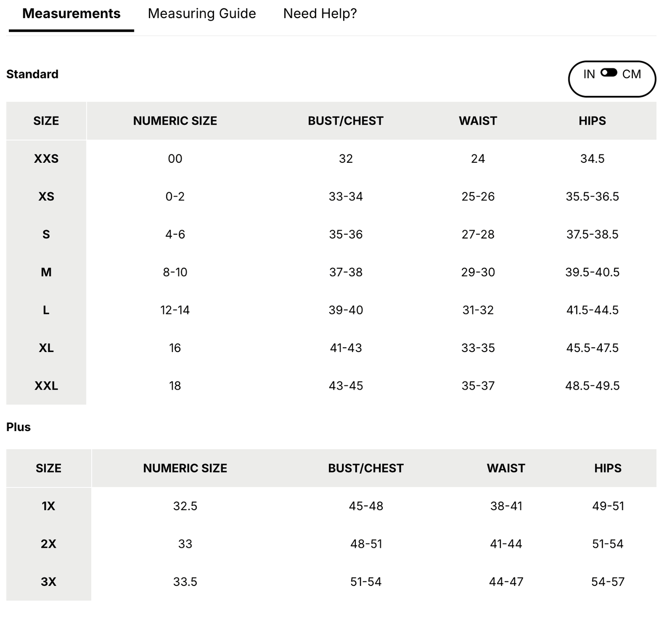Image resolution: width=672 pixels, height=625 pixels.
Task: Click the Standard section heading
Action: pos(33,74)
